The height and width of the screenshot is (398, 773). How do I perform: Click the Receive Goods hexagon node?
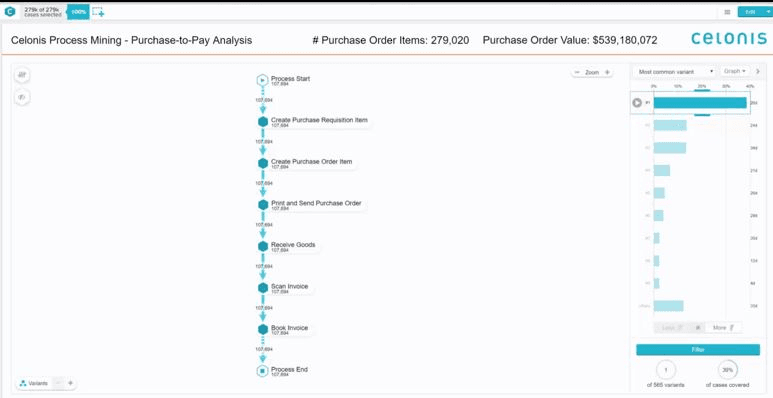tap(263, 246)
